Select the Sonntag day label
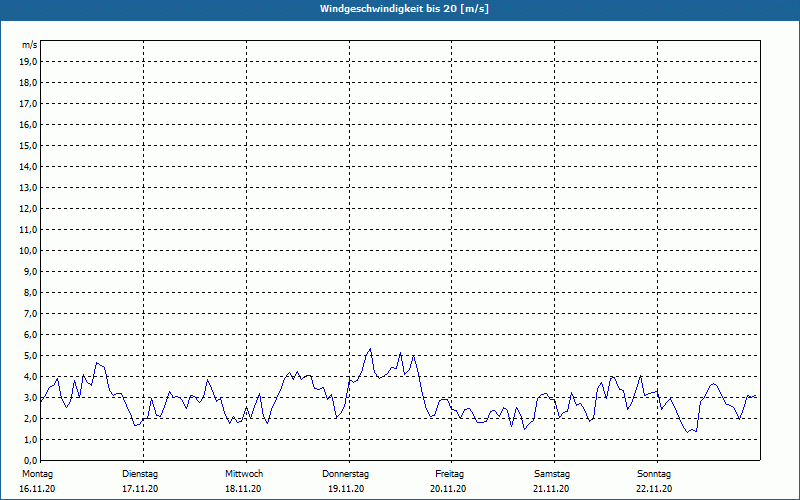Screen dimensions: 800x500 point(654,473)
